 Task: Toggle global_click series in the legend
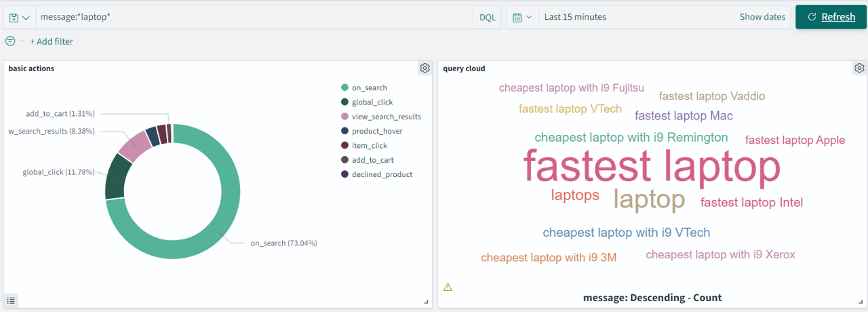(x=372, y=102)
